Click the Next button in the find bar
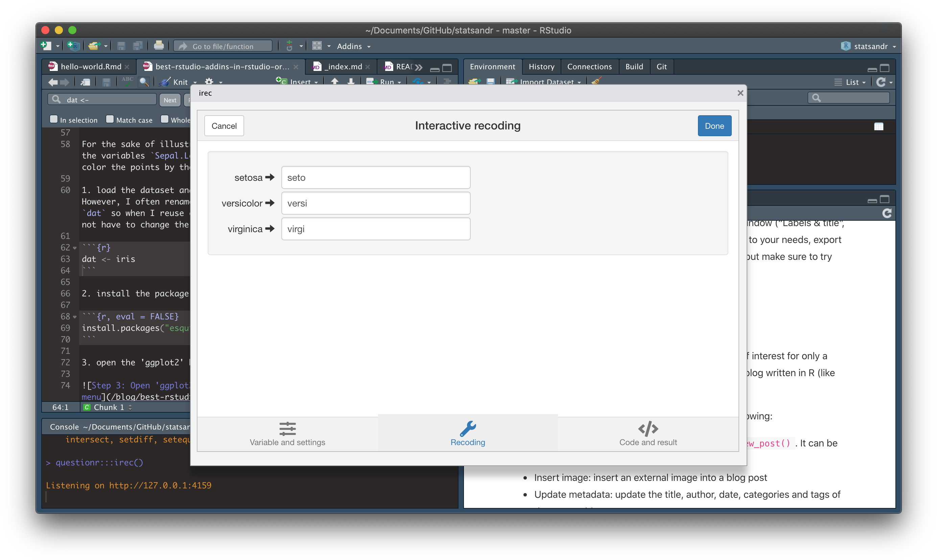This screenshot has width=937, height=560. (170, 100)
